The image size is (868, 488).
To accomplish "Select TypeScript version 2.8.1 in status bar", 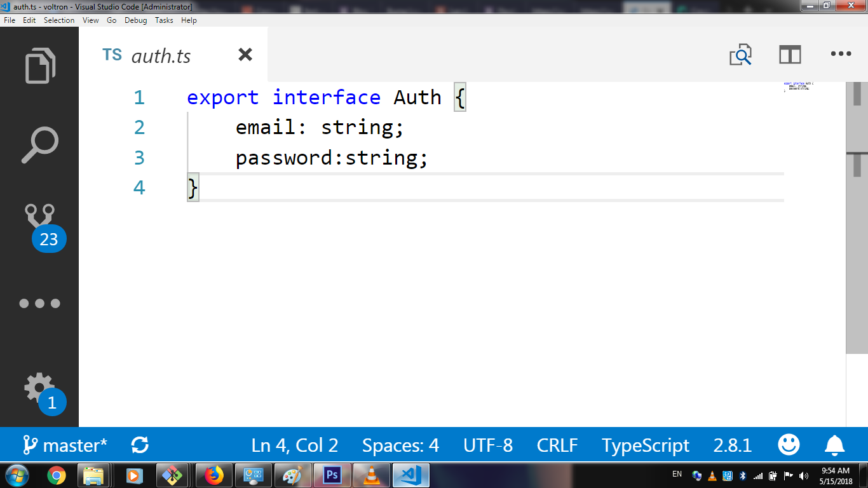I will click(733, 445).
